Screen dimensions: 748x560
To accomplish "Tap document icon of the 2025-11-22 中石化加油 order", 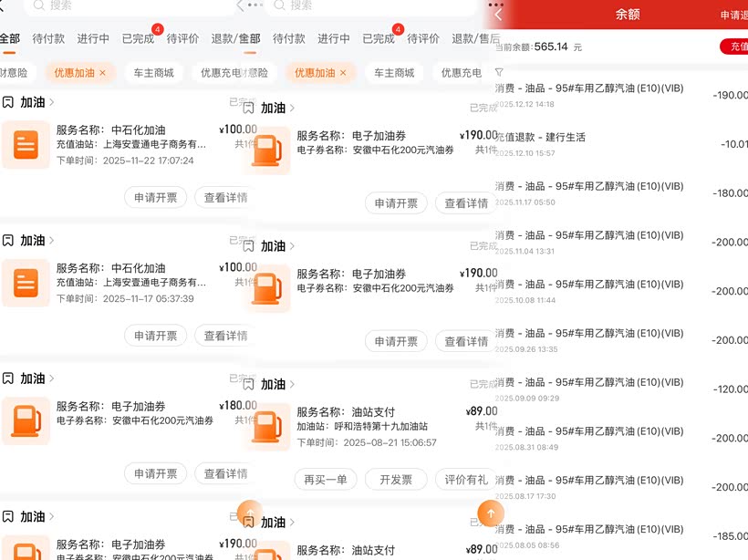I will coord(26,145).
